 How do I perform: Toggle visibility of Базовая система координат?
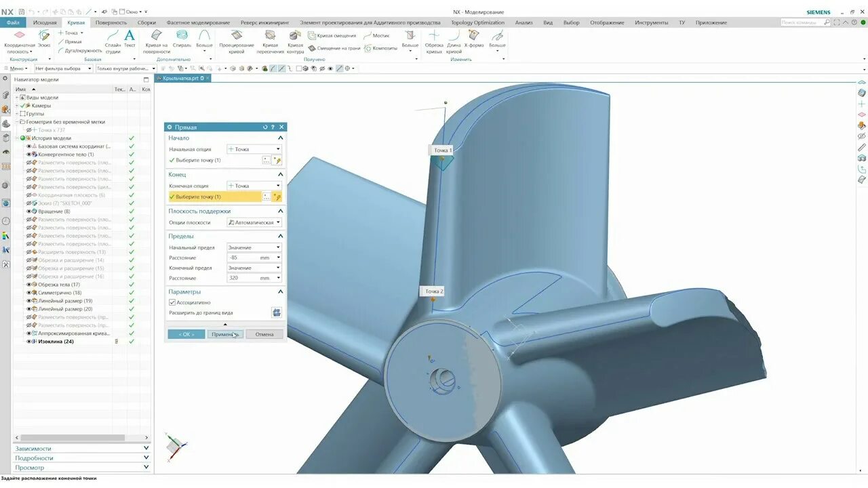click(x=29, y=146)
